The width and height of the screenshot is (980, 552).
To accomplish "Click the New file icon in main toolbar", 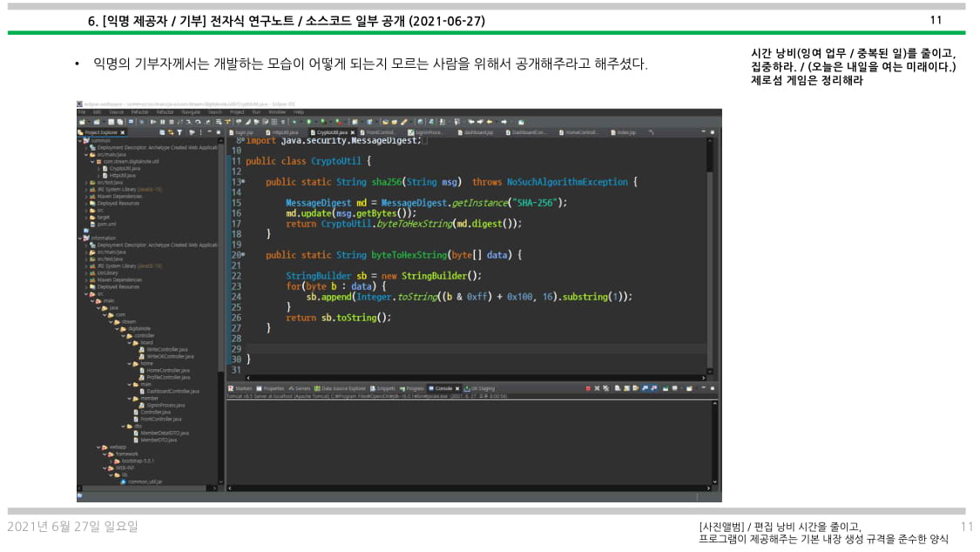I will 82,123.
